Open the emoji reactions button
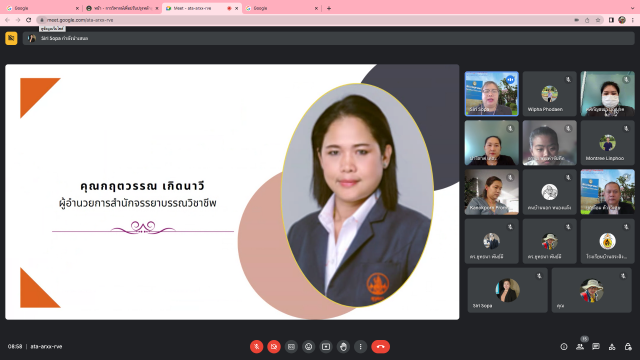Viewport: 640px width, 360px height. (309, 347)
